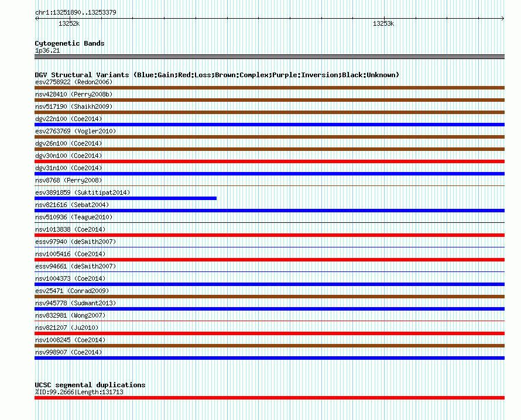Click the left arrow end of ruler
The height and width of the screenshot is (420, 521).
[x=37, y=19]
